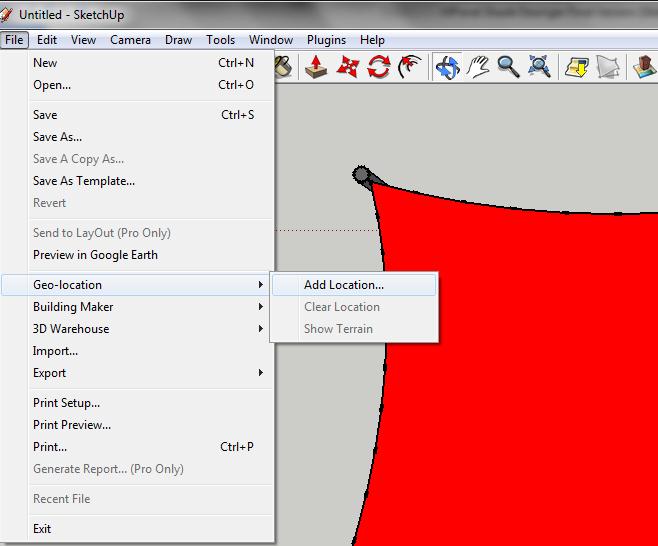Open the Tools menu
Screen dimensions: 658x546
[220, 40]
